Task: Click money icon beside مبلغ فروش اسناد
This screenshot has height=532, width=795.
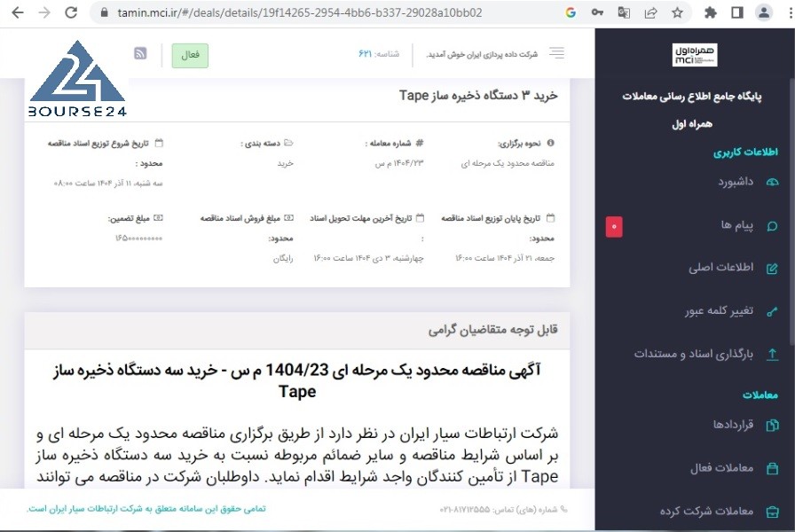Action: coord(288,218)
